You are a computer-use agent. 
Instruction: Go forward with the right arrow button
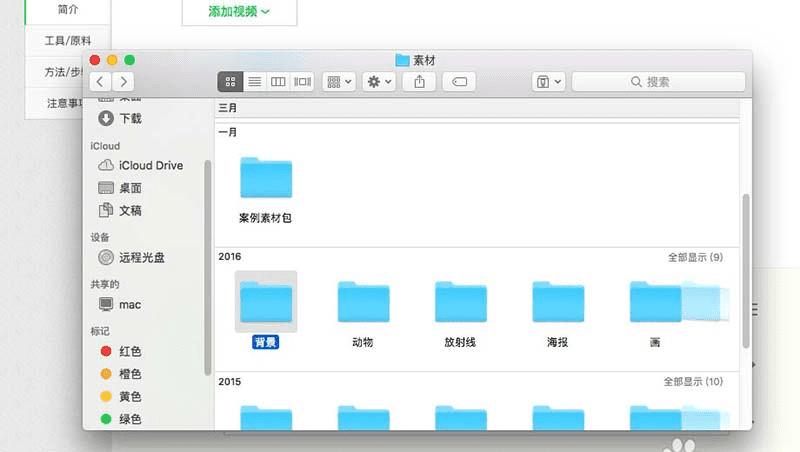coord(123,82)
